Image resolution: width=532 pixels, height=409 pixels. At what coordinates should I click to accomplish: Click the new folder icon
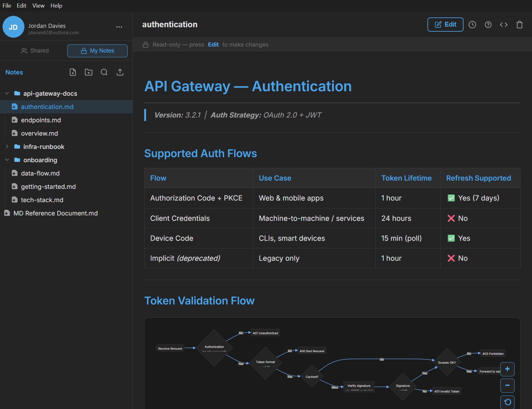click(89, 72)
